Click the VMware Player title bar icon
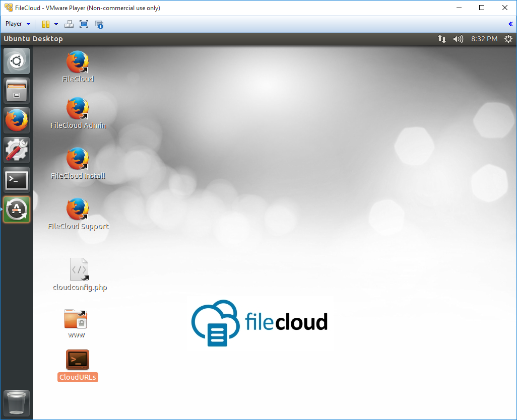 click(x=9, y=7)
